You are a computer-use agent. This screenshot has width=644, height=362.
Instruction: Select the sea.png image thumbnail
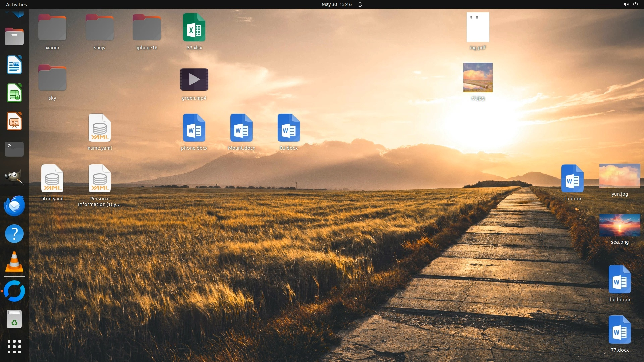pyautogui.click(x=620, y=225)
